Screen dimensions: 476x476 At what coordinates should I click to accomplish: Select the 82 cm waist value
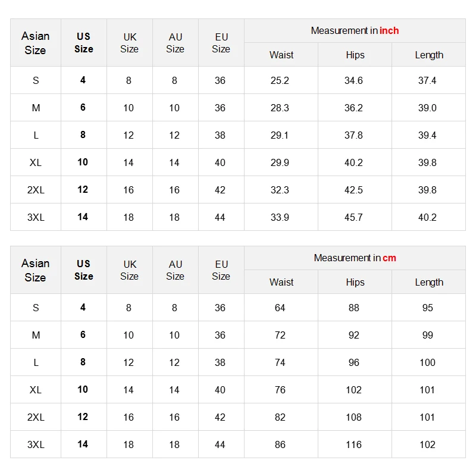coord(280,417)
